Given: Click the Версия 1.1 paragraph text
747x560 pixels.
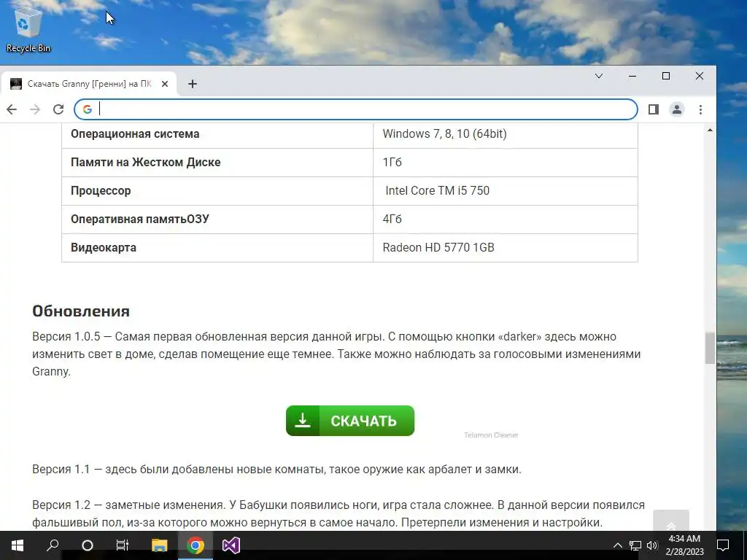Looking at the screenshot, I should pyautogui.click(x=276, y=469).
